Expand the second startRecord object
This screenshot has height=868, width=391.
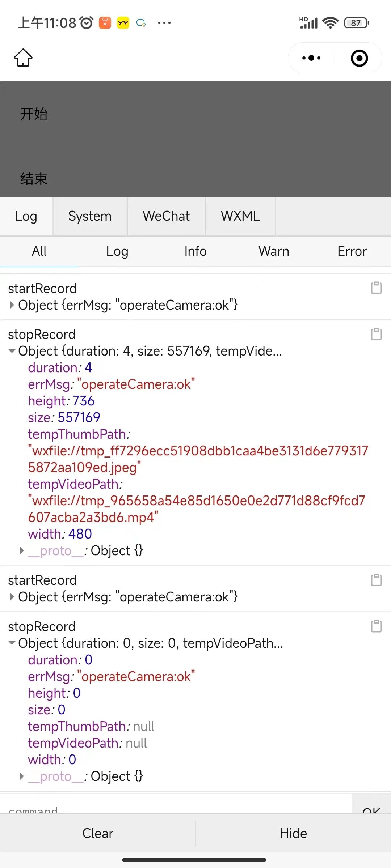(x=12, y=597)
